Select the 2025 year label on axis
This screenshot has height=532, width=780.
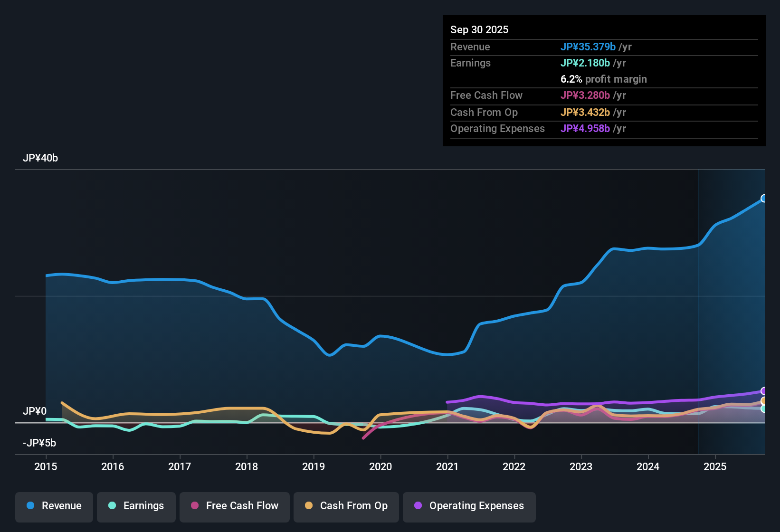pos(716,467)
